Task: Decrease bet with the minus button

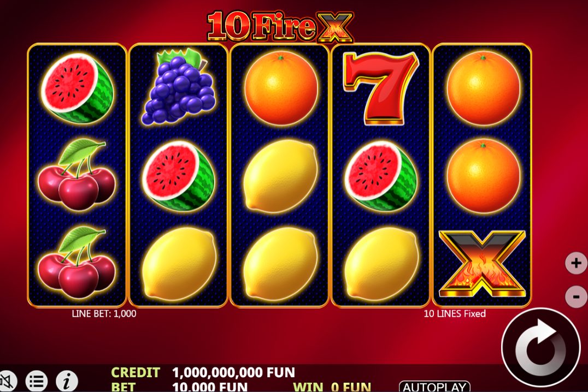Action: pyautogui.click(x=576, y=296)
